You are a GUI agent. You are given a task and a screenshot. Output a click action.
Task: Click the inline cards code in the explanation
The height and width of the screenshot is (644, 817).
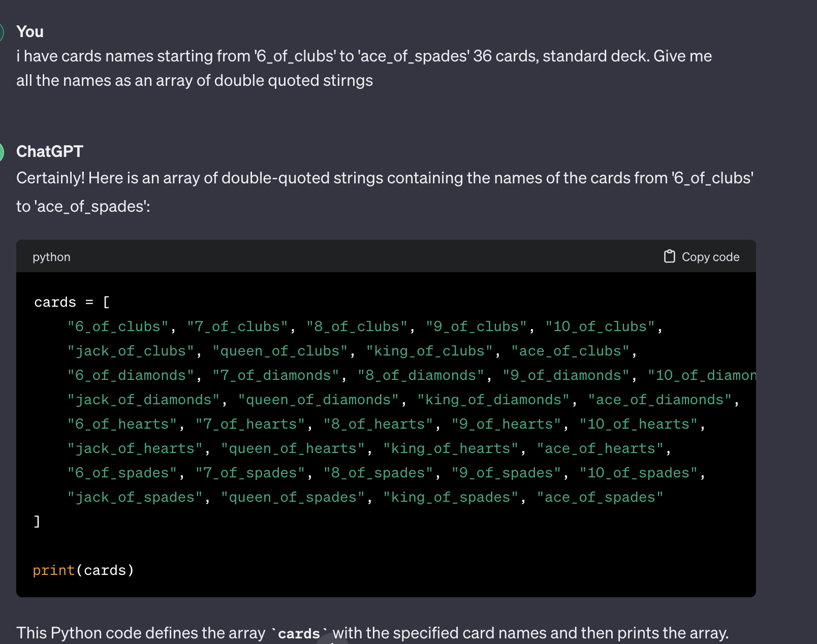click(299, 633)
